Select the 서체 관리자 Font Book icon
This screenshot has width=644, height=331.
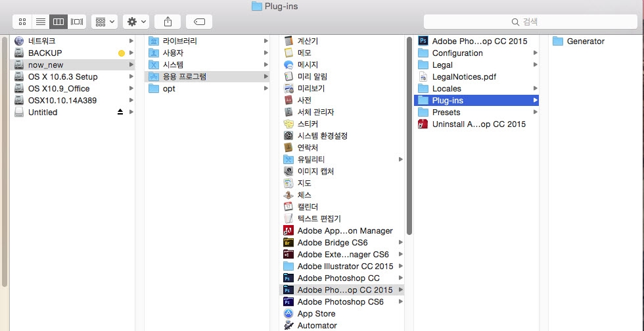[x=288, y=113]
